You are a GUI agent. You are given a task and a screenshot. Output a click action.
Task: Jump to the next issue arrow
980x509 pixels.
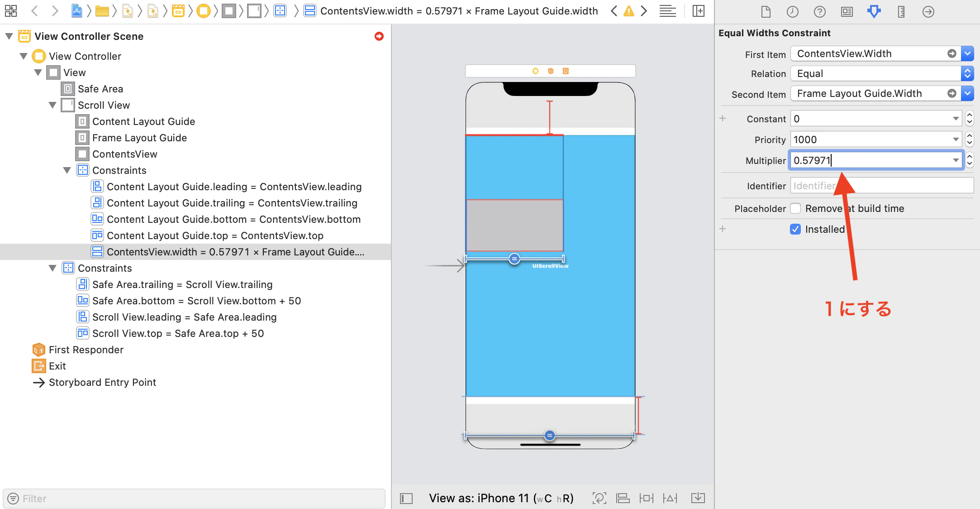point(644,11)
